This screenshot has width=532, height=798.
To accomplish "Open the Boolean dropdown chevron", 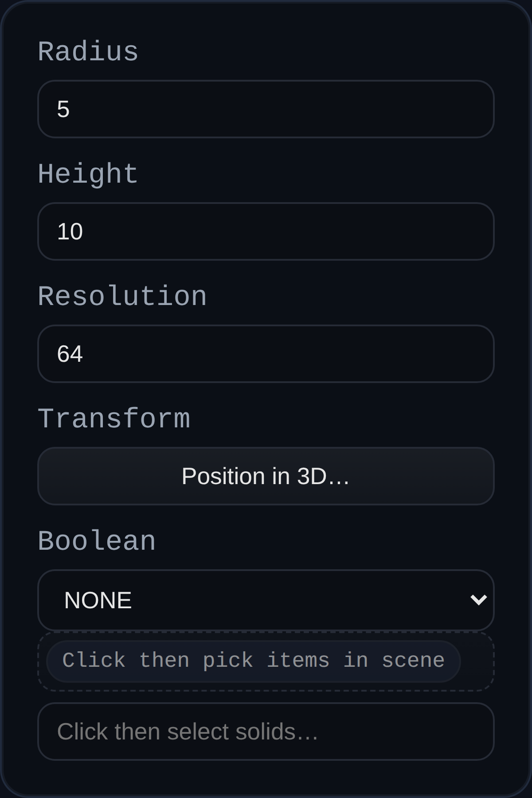I will 478,600.
